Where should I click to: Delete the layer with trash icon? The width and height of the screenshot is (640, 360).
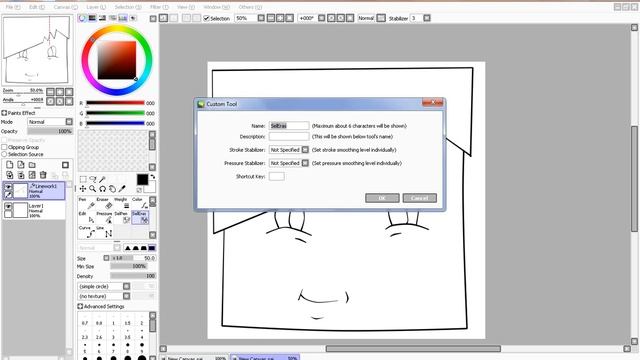tap(43, 175)
